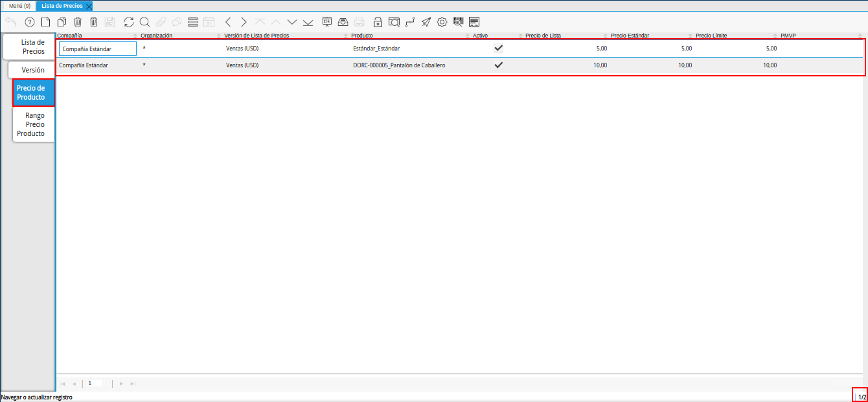Go to next record down arrow

(291, 22)
